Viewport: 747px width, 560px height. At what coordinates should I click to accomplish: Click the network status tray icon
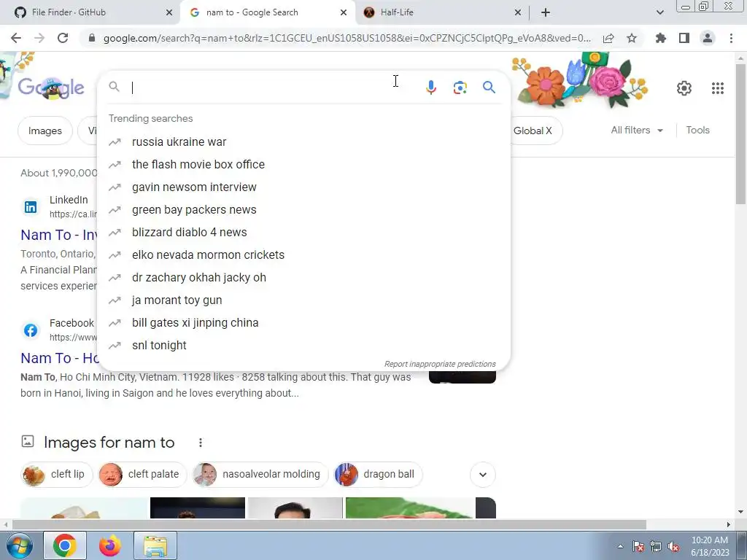656,547
